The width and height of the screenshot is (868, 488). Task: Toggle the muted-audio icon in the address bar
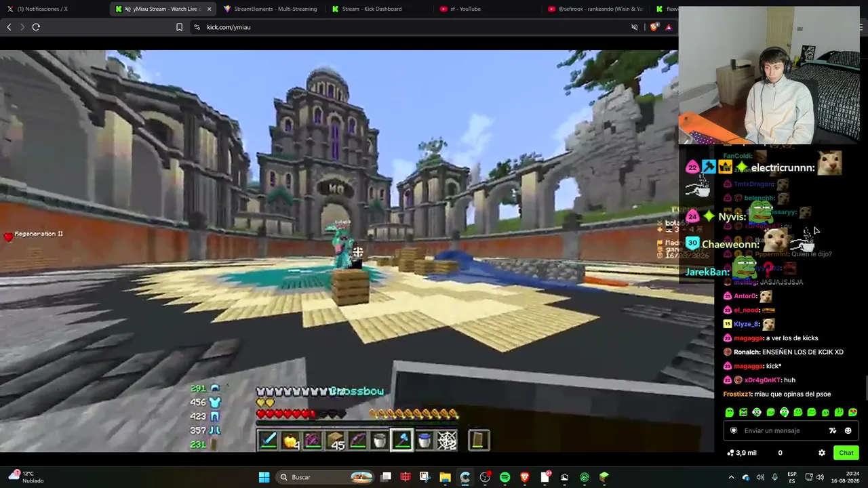(635, 27)
